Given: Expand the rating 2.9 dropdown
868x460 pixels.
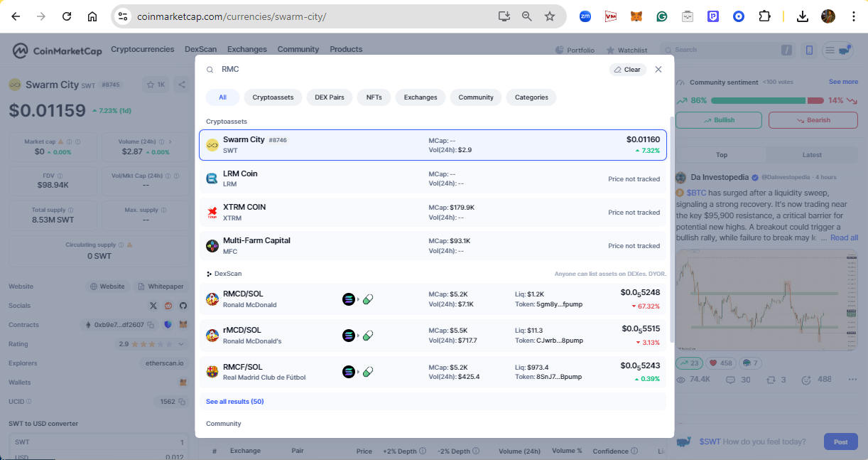Looking at the screenshot, I should 151,344.
